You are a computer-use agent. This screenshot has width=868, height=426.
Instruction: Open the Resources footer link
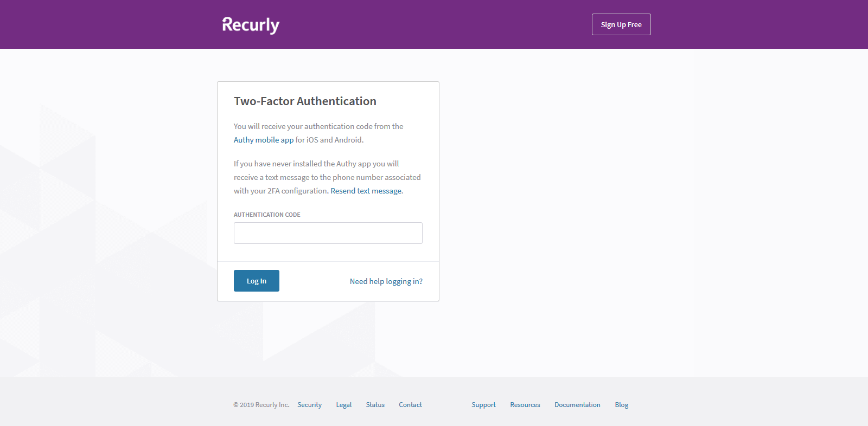[525, 405]
